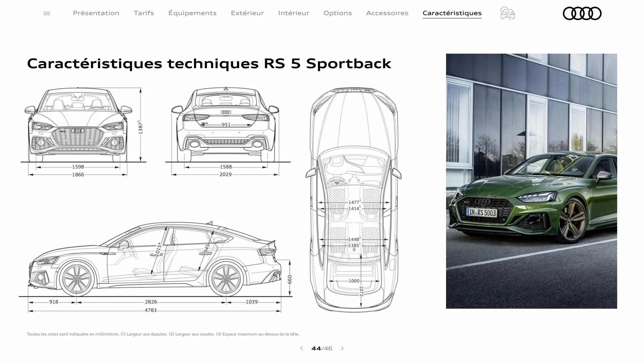This screenshot has height=362, width=644.
Task: Click the front elbow width 1477
Action: (354, 202)
